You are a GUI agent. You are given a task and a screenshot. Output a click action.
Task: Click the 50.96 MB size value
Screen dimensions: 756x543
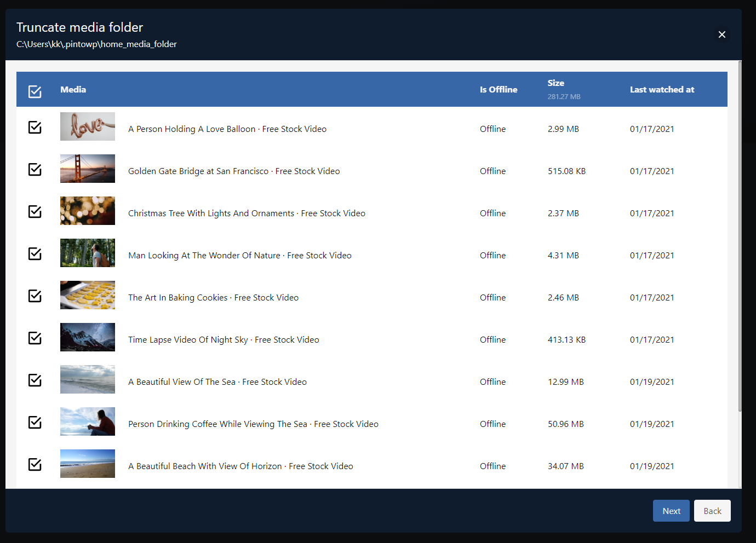[x=566, y=424]
